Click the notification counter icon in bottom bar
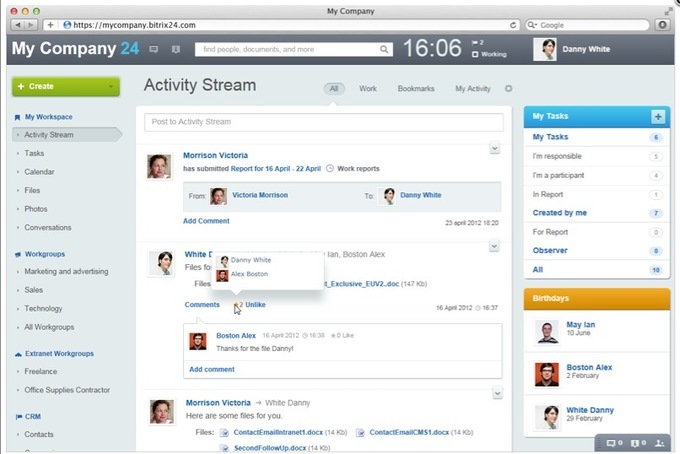Image resolution: width=680 pixels, height=454 pixels. click(638, 443)
